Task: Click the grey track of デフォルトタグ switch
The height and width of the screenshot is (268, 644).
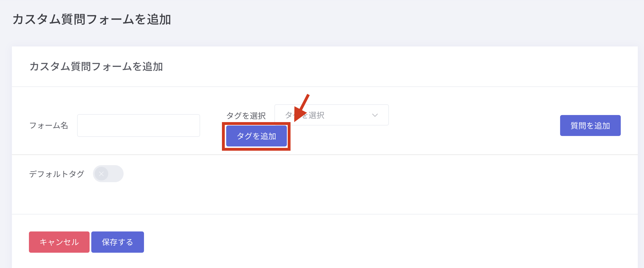Action: pyautogui.click(x=116, y=174)
